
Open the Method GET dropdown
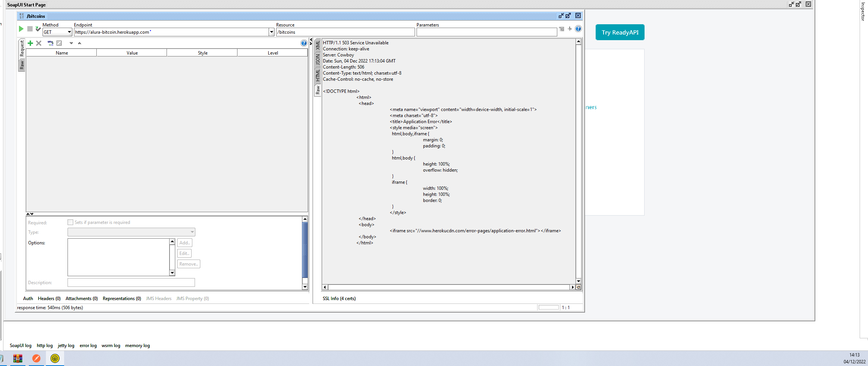69,32
